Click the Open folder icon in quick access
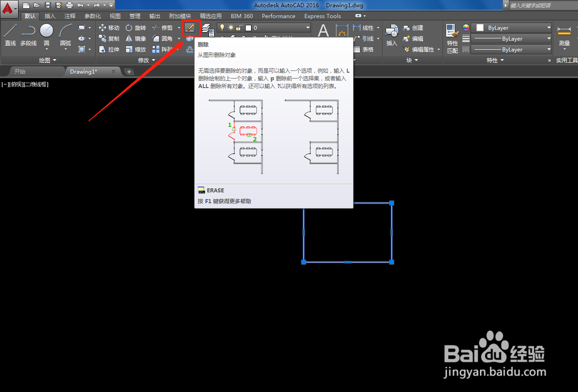 click(37, 5)
